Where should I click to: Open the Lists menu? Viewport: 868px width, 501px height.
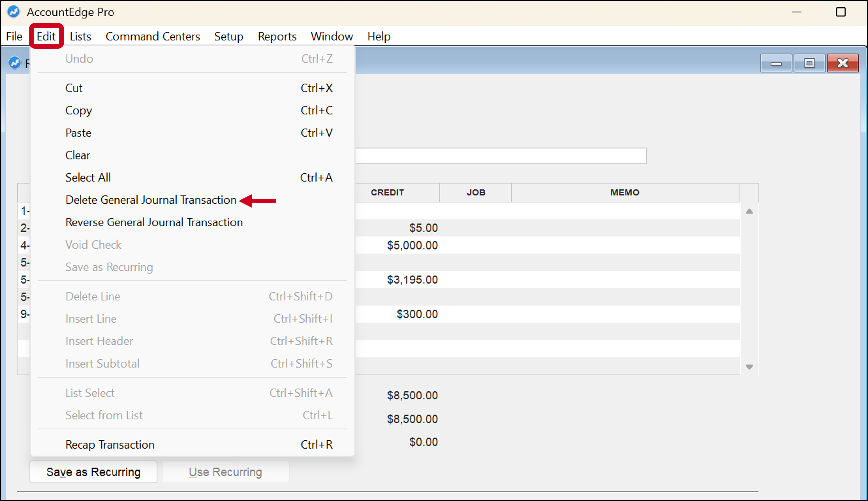tap(80, 36)
